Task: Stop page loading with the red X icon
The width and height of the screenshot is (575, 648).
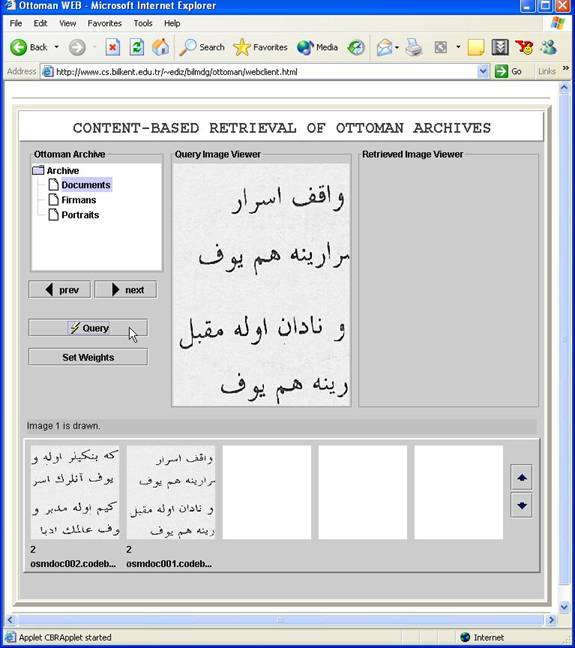Action: (112, 47)
